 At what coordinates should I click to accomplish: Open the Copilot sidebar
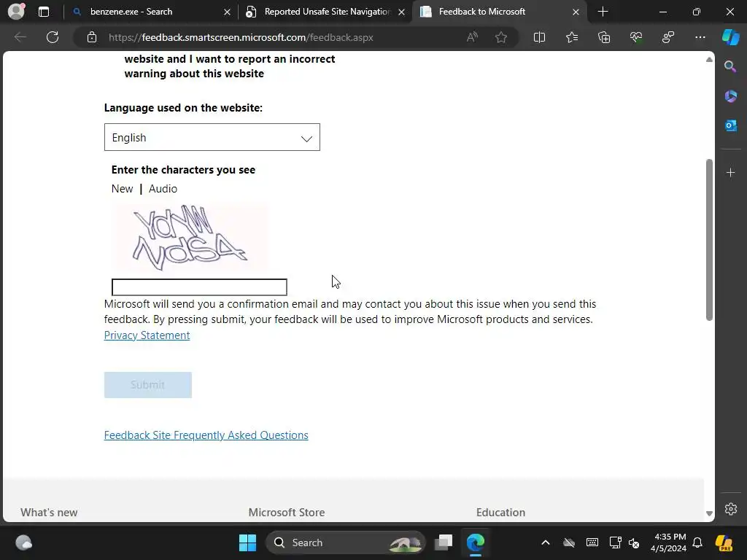[x=731, y=37]
